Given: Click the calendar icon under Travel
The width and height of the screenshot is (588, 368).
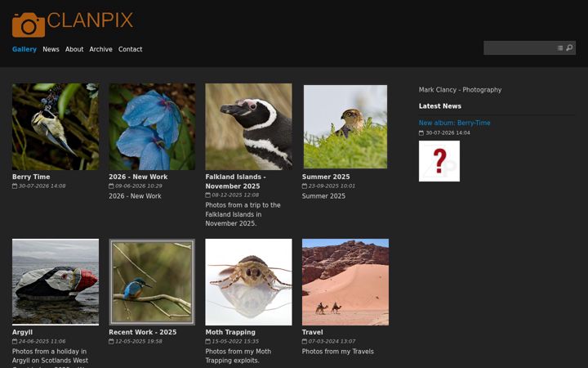Looking at the screenshot, I should pyautogui.click(x=305, y=341).
